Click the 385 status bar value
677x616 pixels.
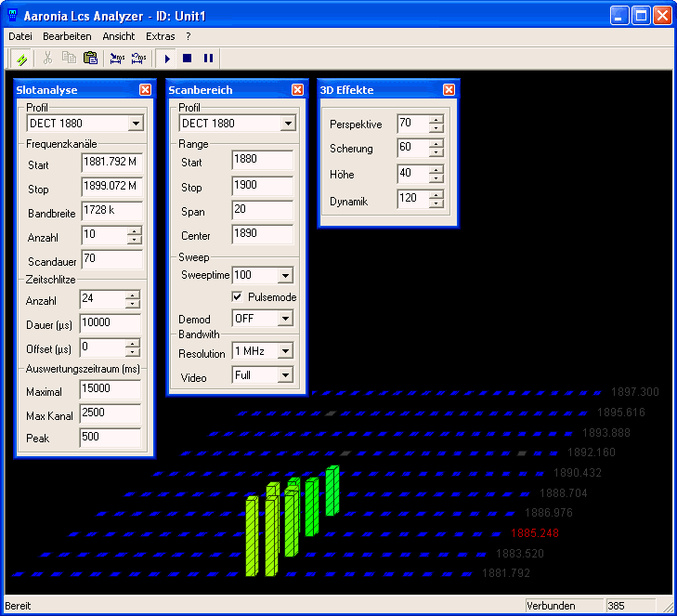[631, 606]
